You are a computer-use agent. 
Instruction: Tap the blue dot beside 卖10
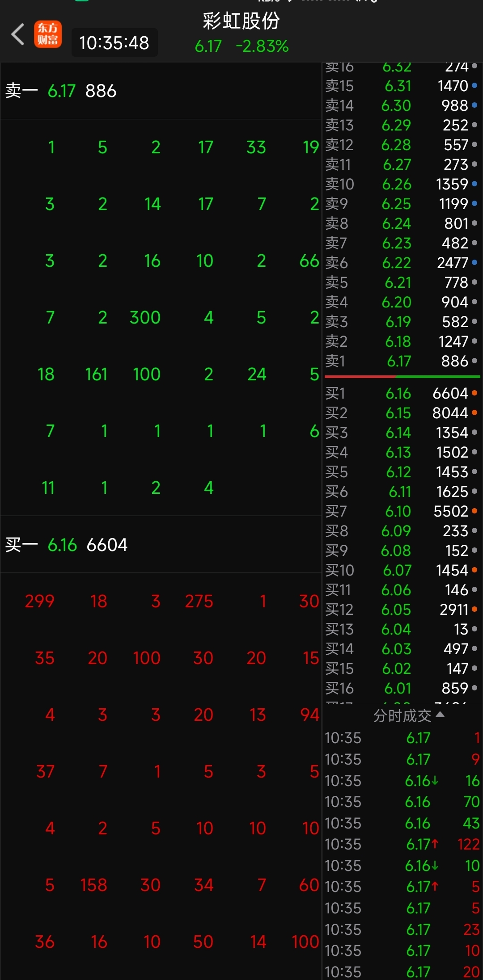(x=475, y=184)
